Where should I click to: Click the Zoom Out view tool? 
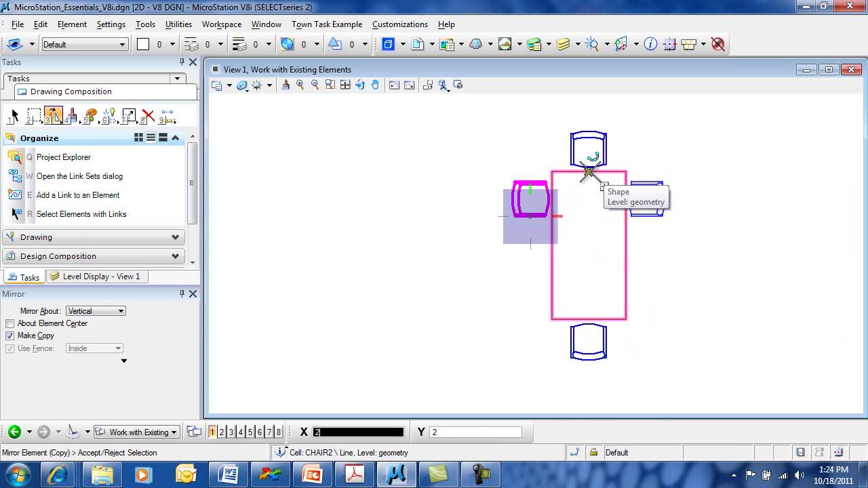[x=315, y=85]
